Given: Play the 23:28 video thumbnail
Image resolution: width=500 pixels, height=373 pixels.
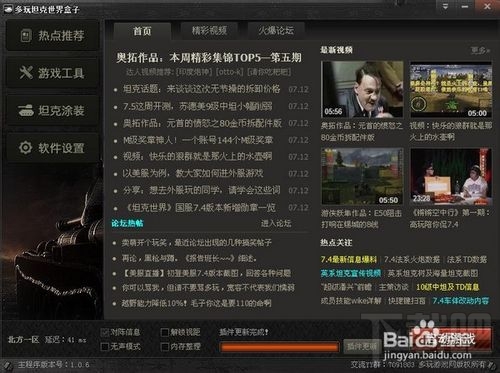Looking at the screenshot, I should pos(451,176).
